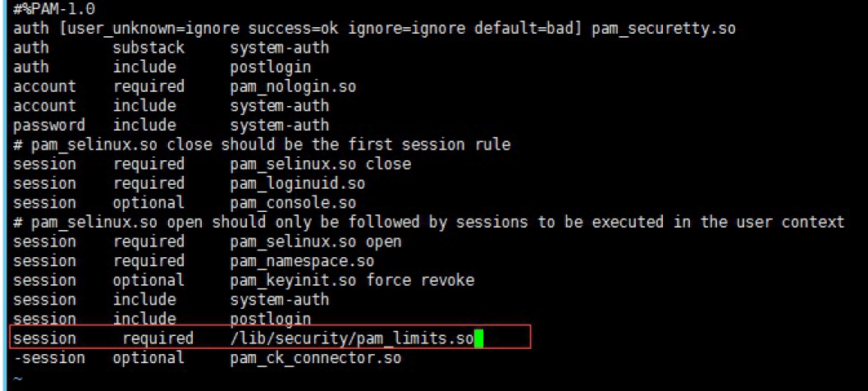Image resolution: width=868 pixels, height=391 pixels.
Task: Click pam_selinux.so close module entry
Action: click(x=321, y=164)
